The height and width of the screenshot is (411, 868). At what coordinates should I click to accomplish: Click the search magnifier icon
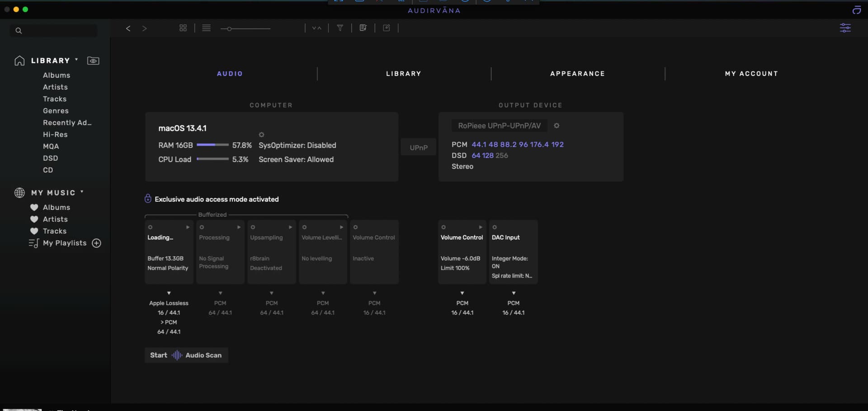(19, 31)
